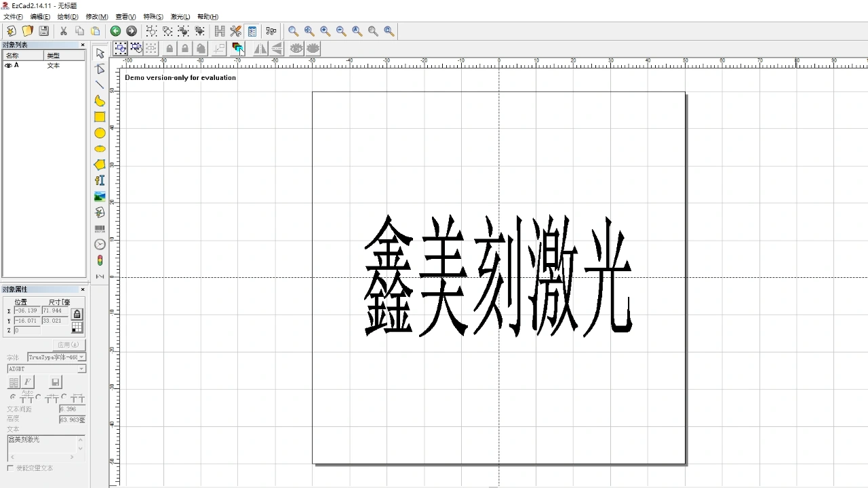Viewport: 868px width, 488px height.
Task: Click the X position input field
Action: 26,310
